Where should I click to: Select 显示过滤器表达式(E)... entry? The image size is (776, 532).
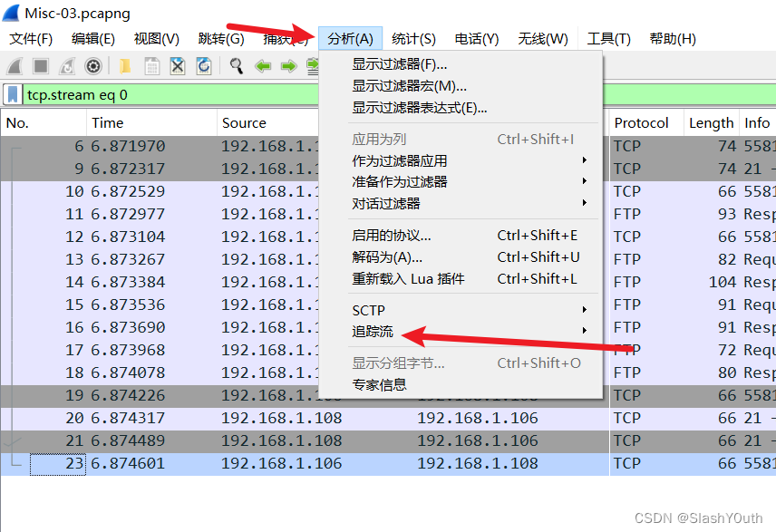(461, 108)
